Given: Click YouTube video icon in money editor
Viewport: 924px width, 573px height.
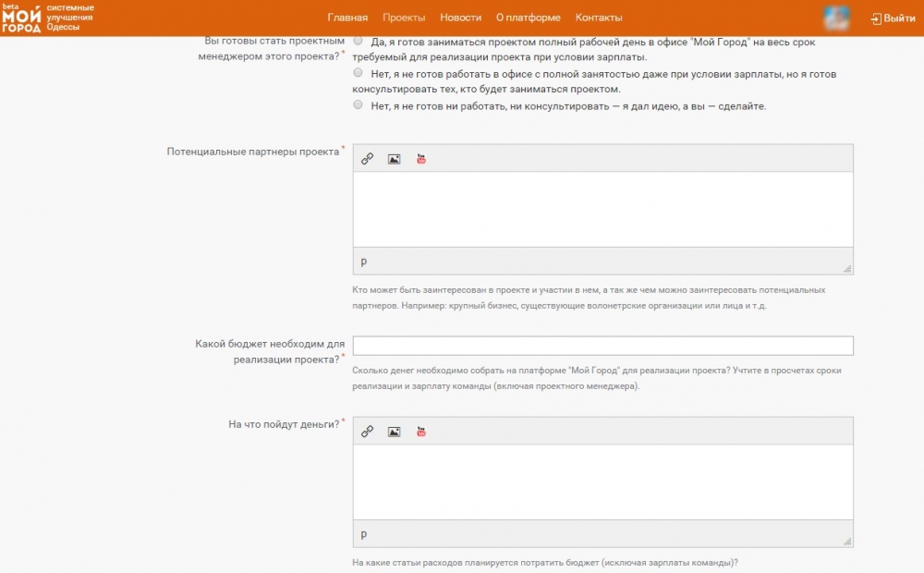Looking at the screenshot, I should [421, 432].
